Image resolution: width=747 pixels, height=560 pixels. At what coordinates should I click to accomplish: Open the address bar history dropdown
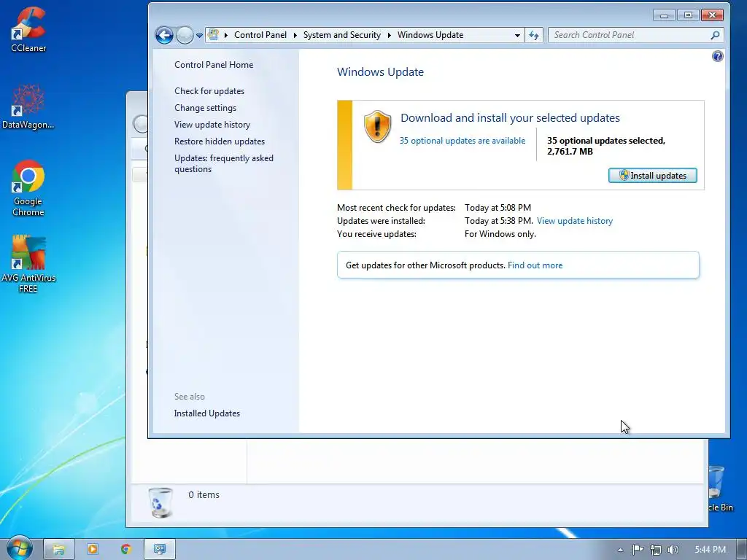click(x=517, y=35)
